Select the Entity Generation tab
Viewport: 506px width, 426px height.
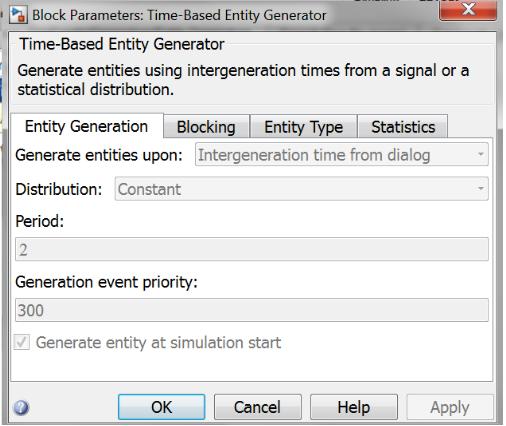coord(87,126)
